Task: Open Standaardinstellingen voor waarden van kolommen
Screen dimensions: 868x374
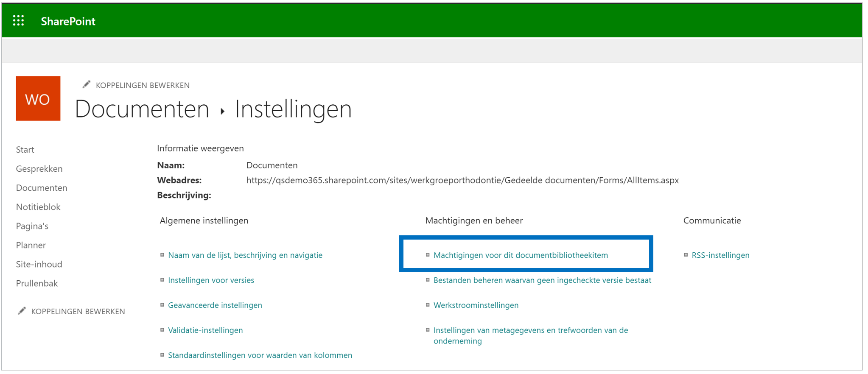Action: [260, 355]
